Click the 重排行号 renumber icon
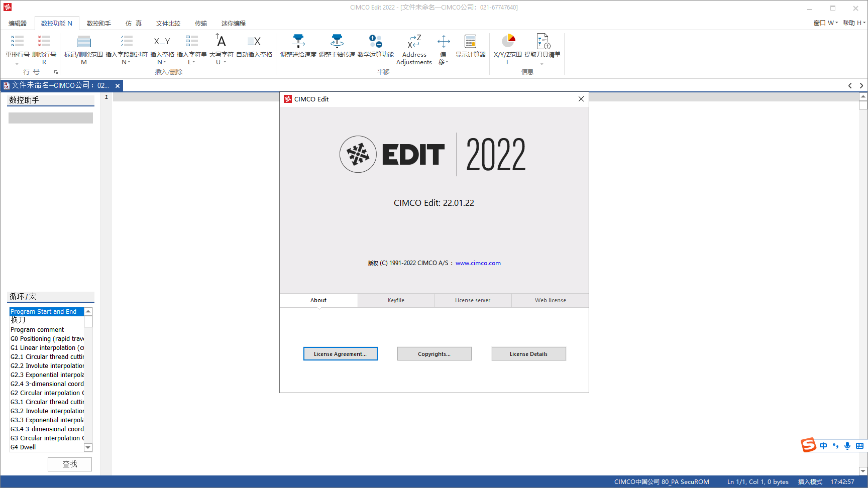868x488 pixels. (18, 41)
